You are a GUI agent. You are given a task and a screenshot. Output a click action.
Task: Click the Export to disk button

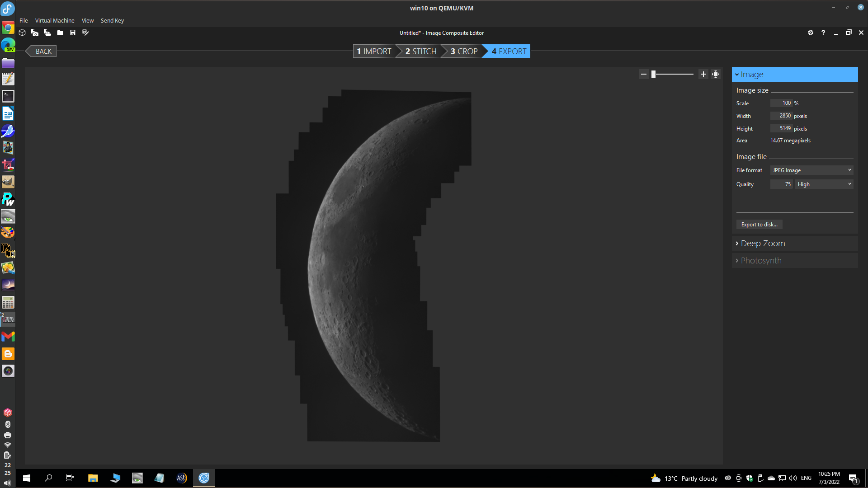(759, 225)
